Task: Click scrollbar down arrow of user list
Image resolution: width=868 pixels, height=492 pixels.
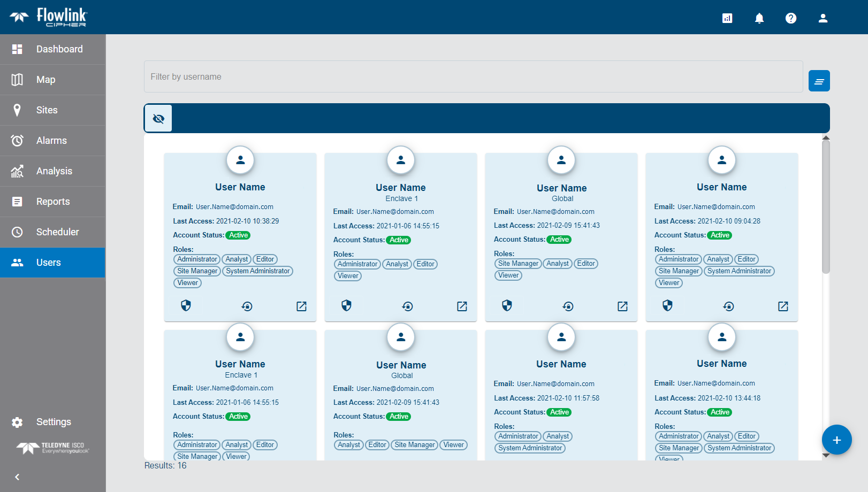Action: click(x=826, y=456)
